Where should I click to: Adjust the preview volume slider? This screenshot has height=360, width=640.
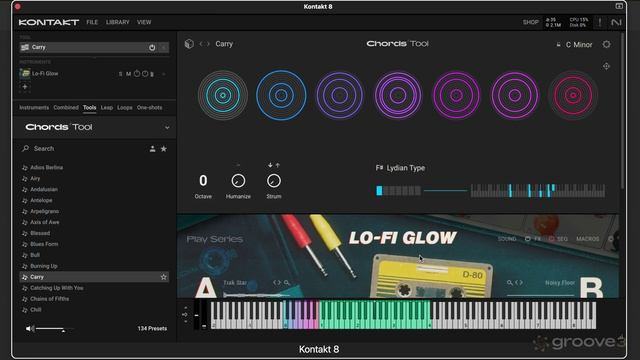click(54, 329)
